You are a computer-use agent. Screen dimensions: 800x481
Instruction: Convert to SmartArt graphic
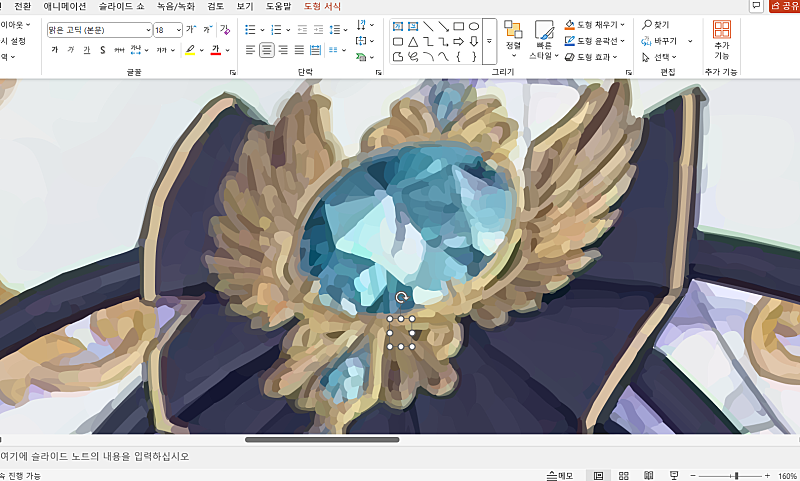coord(365,57)
